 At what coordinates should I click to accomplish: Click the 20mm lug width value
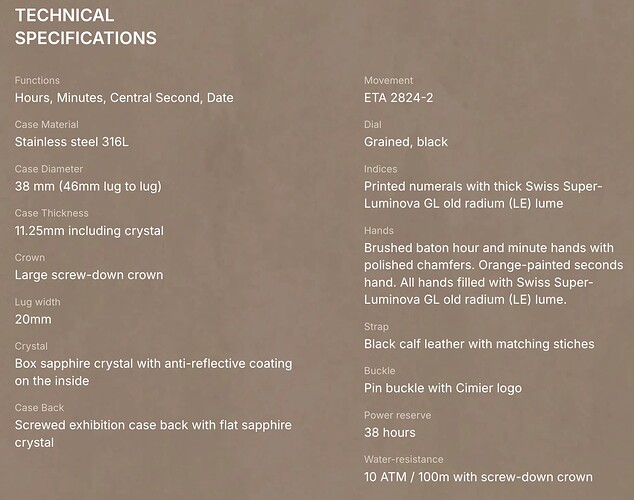click(33, 320)
